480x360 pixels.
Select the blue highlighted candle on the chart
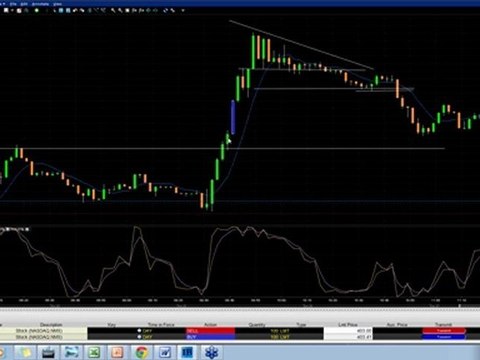pos(233,117)
